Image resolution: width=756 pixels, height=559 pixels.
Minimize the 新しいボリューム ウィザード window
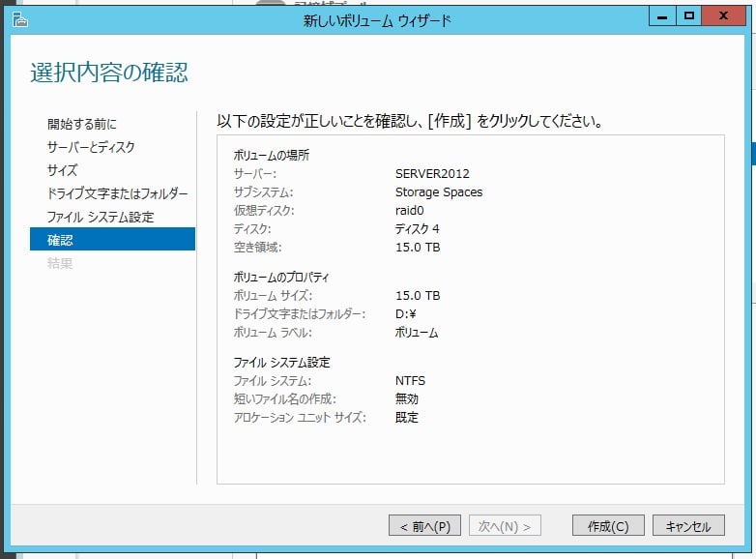(662, 16)
